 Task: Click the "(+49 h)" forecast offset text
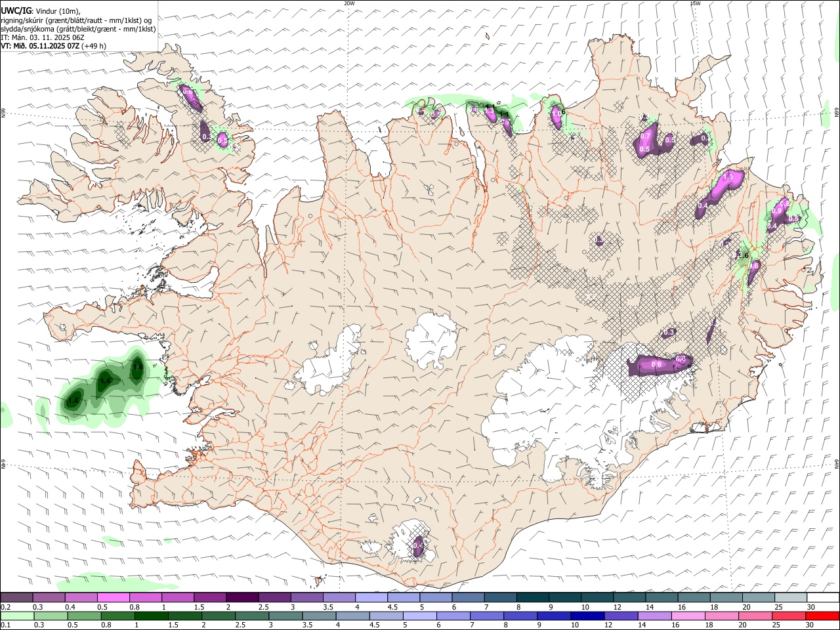coord(94,46)
